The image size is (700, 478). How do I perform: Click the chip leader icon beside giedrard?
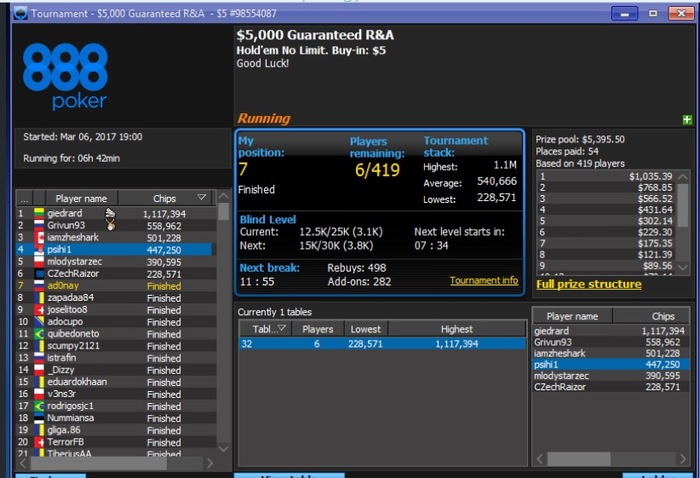pyautogui.click(x=110, y=213)
